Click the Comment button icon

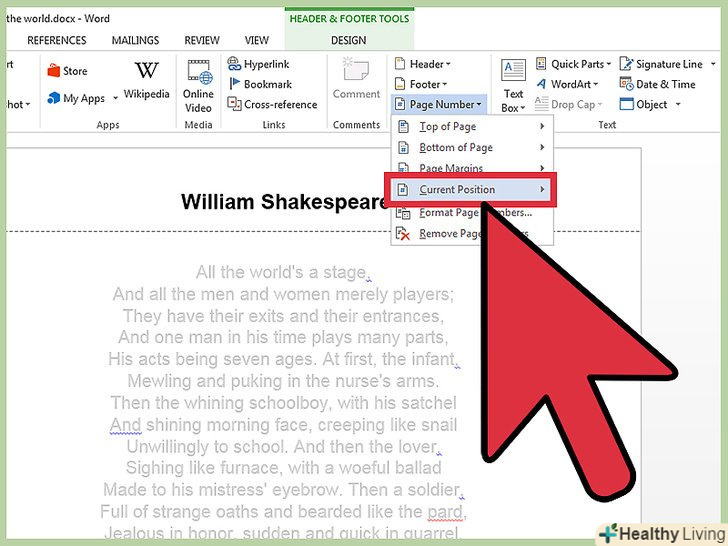coord(356,69)
